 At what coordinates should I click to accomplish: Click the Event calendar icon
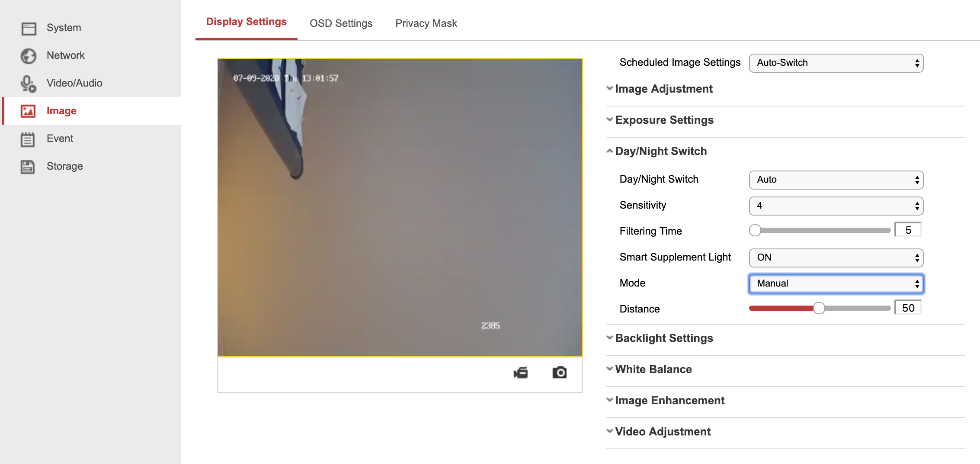[29, 139]
